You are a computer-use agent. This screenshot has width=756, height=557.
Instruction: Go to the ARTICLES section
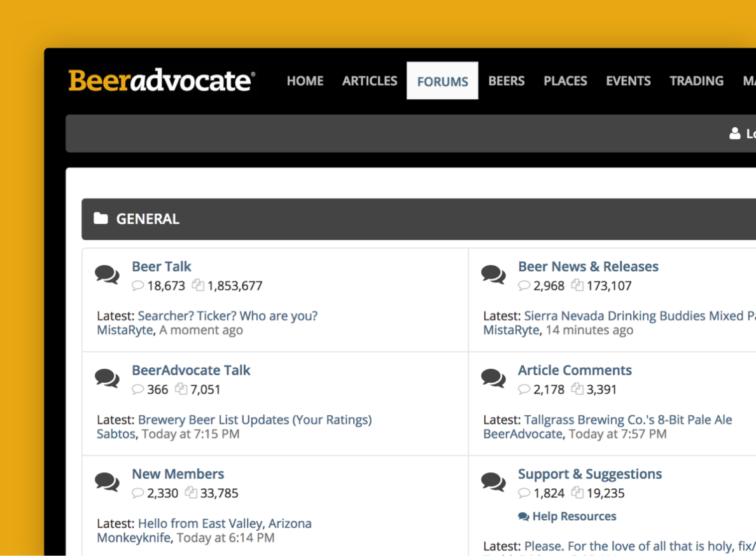point(370,81)
